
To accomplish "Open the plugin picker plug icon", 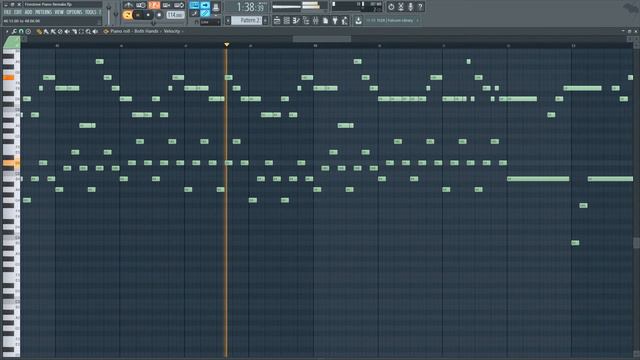I will click(x=335, y=20).
